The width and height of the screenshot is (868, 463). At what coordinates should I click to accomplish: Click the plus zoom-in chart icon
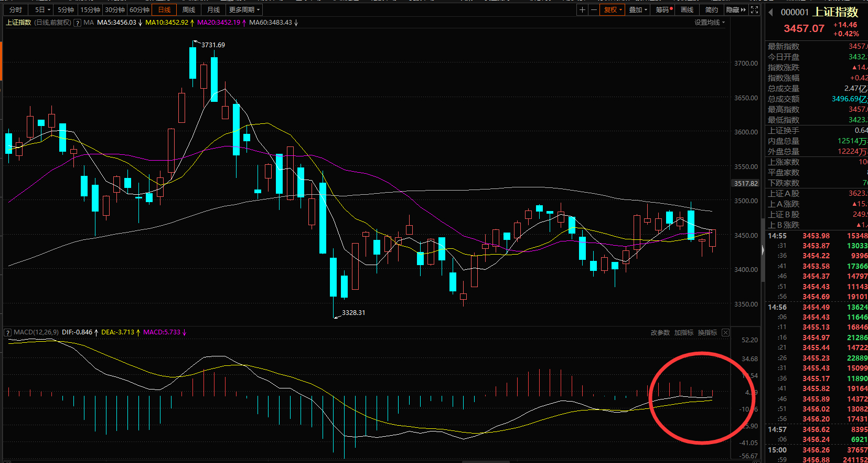pos(582,10)
